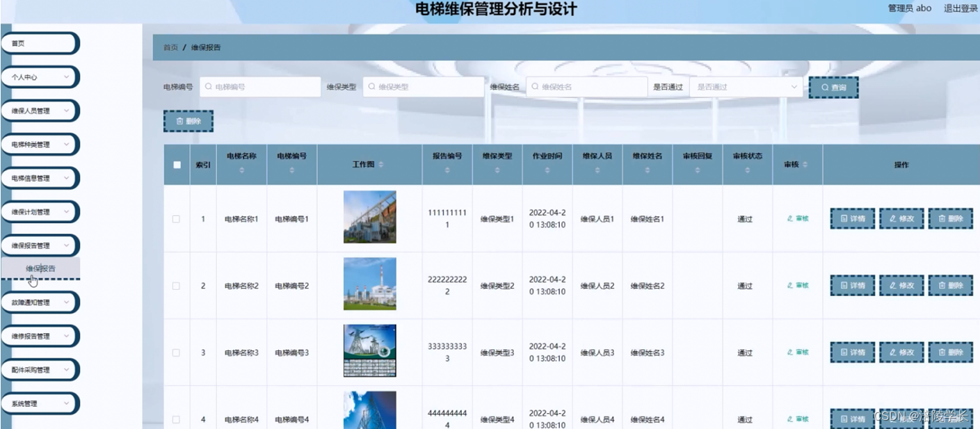This screenshot has height=429, width=980.
Task: Click 删除 for row 电梯名称2
Action: point(951,286)
